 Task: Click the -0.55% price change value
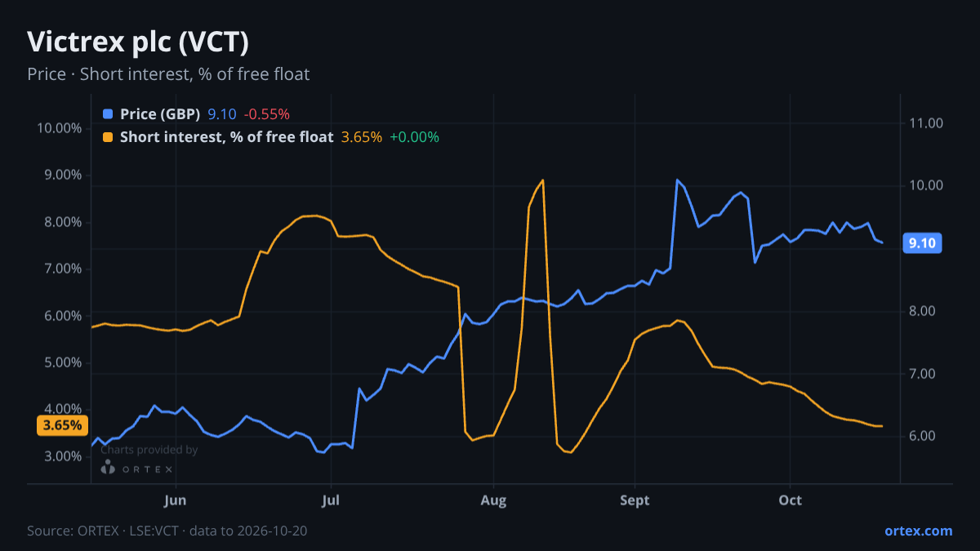(x=267, y=114)
